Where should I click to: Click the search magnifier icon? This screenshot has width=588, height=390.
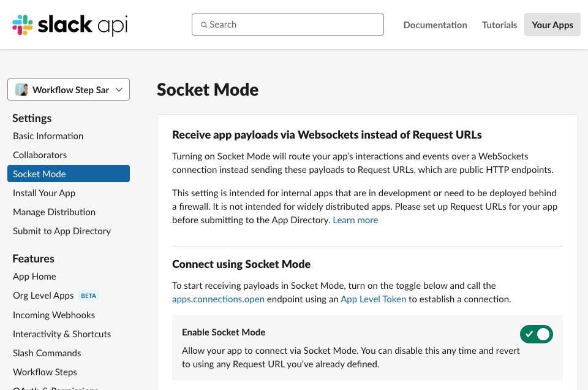[x=204, y=25]
